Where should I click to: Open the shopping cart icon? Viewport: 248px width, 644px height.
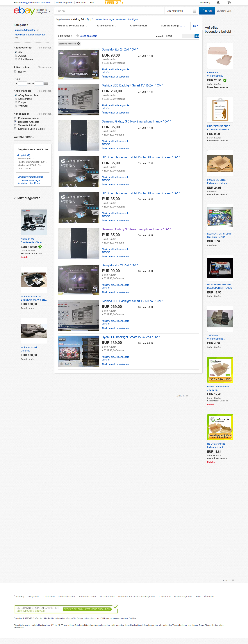pos(229,3)
